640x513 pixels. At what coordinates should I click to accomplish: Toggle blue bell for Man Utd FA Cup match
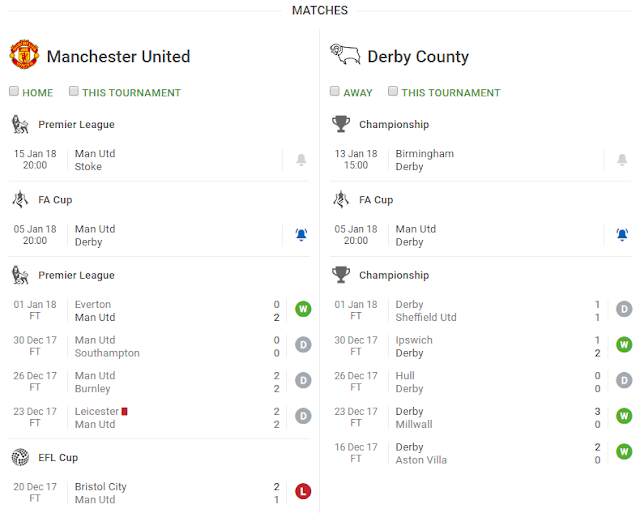point(301,235)
